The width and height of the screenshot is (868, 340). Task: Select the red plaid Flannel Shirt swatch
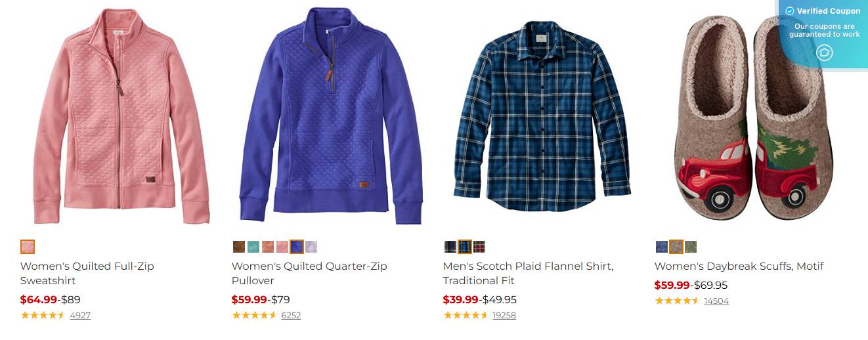479,247
